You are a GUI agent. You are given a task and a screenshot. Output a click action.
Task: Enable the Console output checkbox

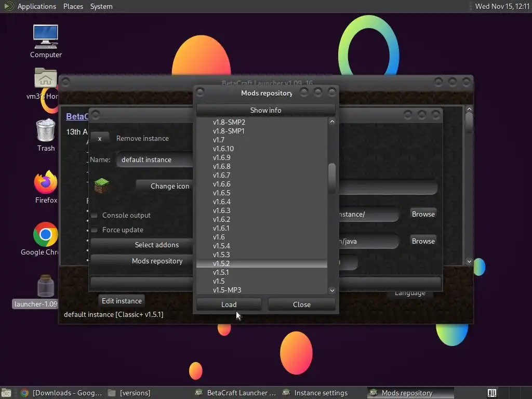[95, 216]
